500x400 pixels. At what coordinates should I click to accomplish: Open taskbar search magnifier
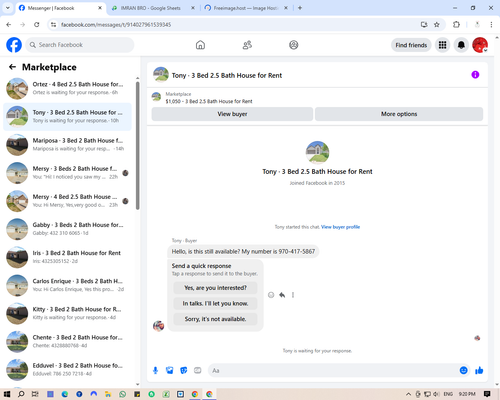tap(21, 394)
